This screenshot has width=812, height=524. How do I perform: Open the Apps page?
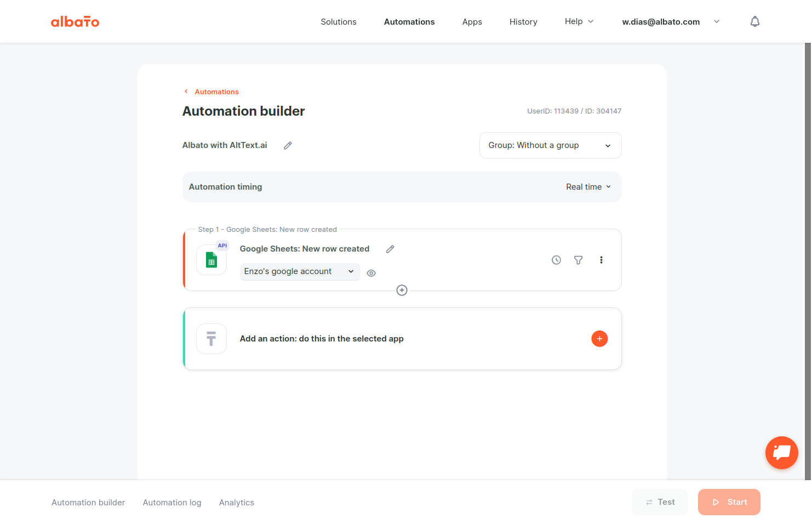pos(472,22)
